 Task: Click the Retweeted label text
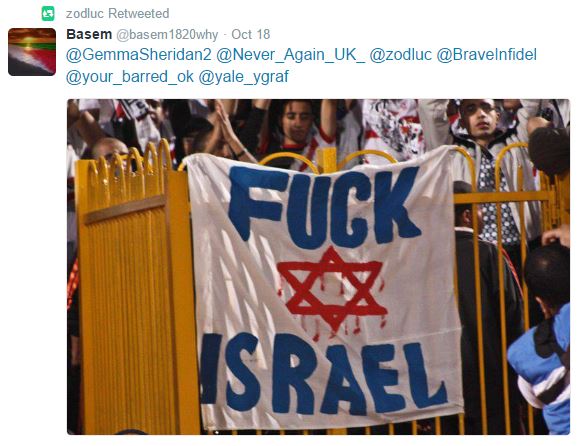click(139, 14)
